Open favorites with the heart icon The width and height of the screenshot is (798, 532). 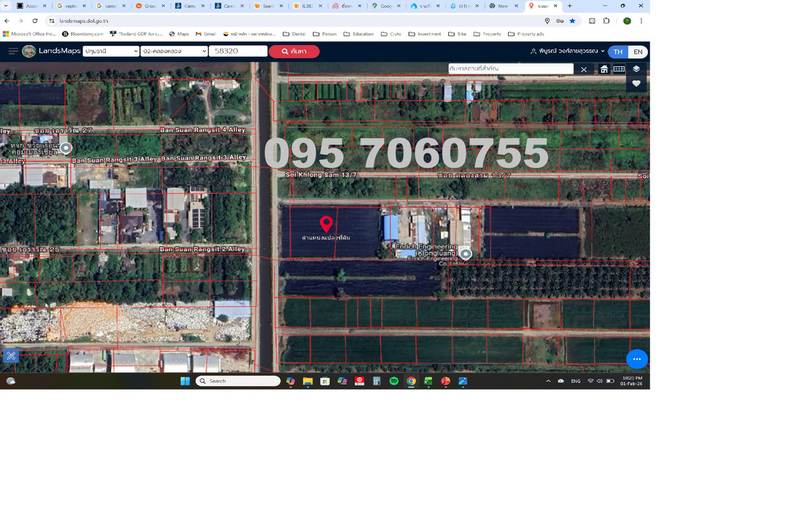pyautogui.click(x=636, y=84)
